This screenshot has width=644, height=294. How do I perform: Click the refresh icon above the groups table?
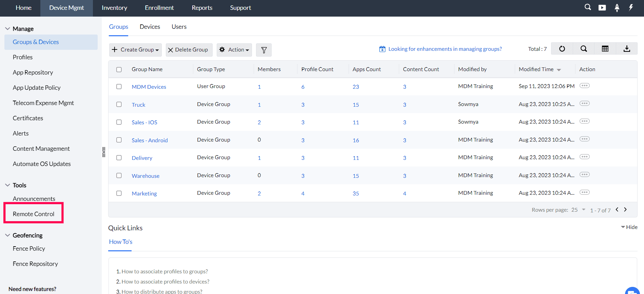click(x=562, y=49)
